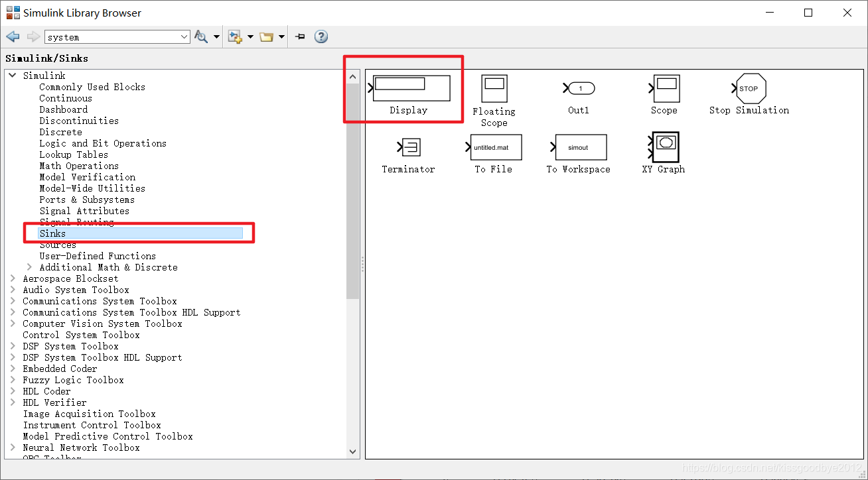This screenshot has width=868, height=480.
Task: Expand the Computer Vision System Toolbox node
Action: [13, 324]
